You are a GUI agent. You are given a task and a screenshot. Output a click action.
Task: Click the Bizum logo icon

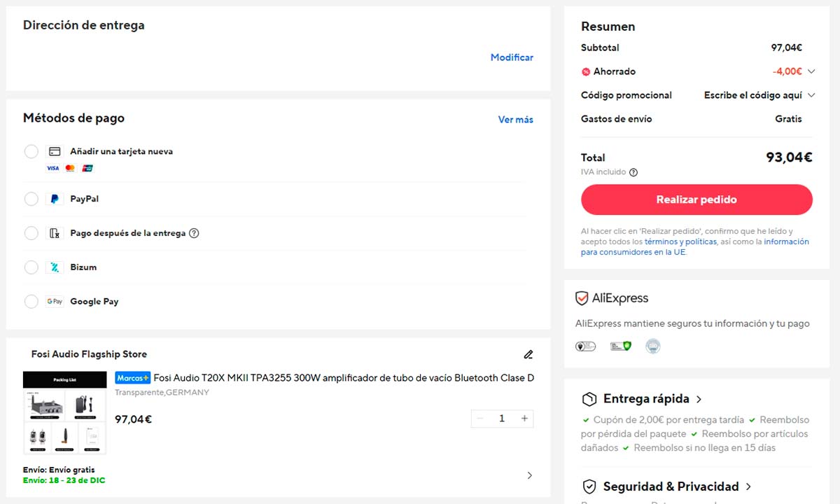[55, 267]
